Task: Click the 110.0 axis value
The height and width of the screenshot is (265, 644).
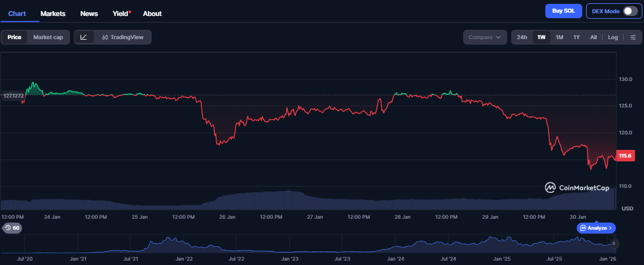Action: pos(625,186)
